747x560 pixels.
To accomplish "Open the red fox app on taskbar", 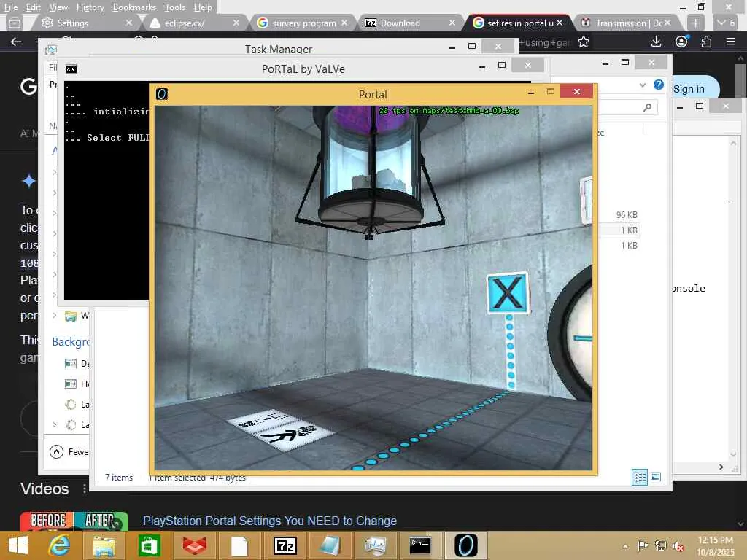I will (x=194, y=545).
